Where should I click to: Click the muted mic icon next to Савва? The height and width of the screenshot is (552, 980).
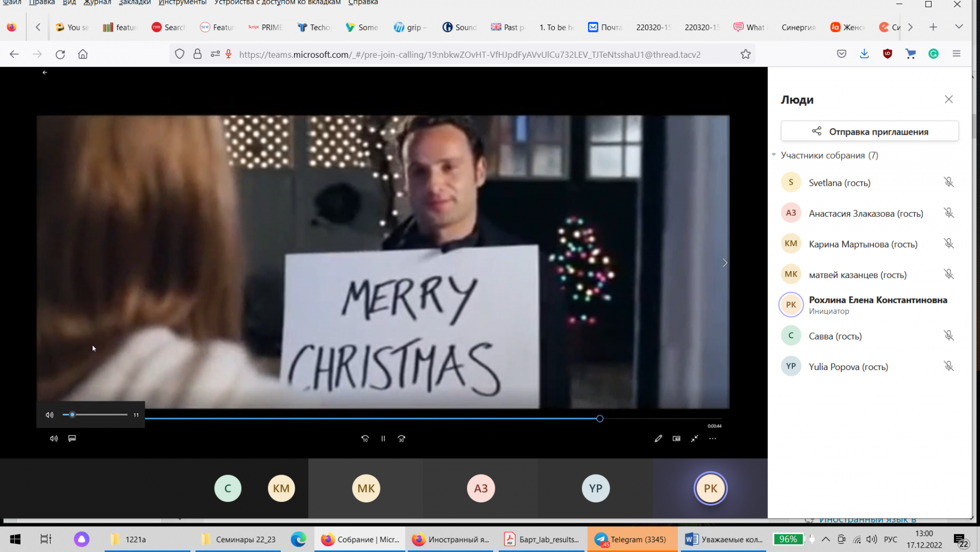point(949,336)
